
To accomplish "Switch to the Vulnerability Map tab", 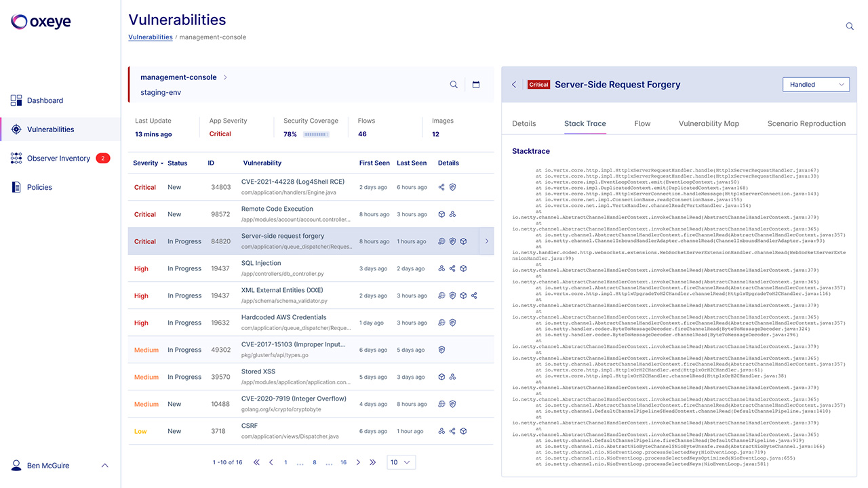I will coord(709,123).
